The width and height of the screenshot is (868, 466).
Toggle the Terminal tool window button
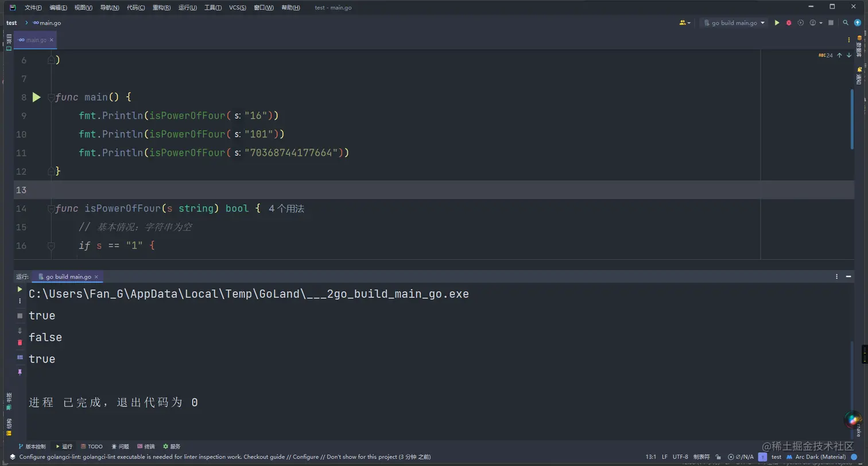click(x=146, y=446)
